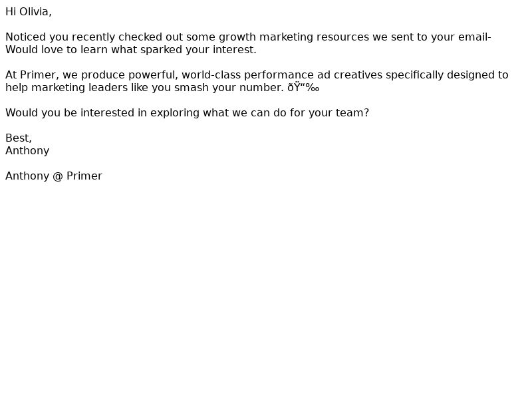Click the word 'email-' at line end
Image resolution: width=532 pixels, height=399 pixels.
click(475, 37)
